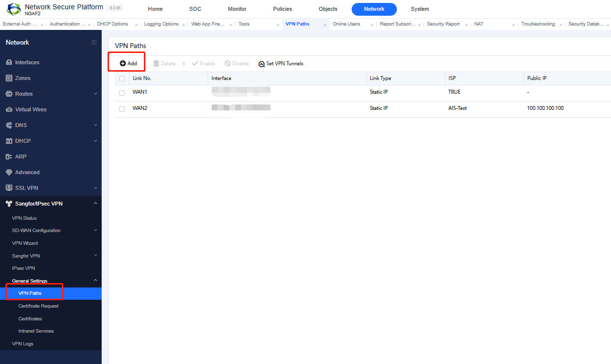Screen dimensions: 611x364
Task: Expand the DNS sidebar section
Action: pyautogui.click(x=22, y=125)
